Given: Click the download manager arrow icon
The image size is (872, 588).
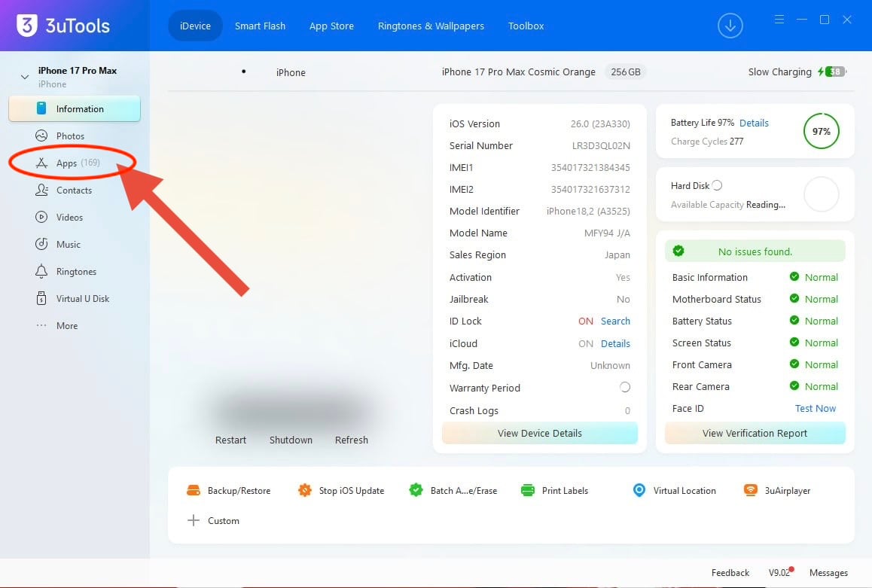Looking at the screenshot, I should click(x=730, y=26).
